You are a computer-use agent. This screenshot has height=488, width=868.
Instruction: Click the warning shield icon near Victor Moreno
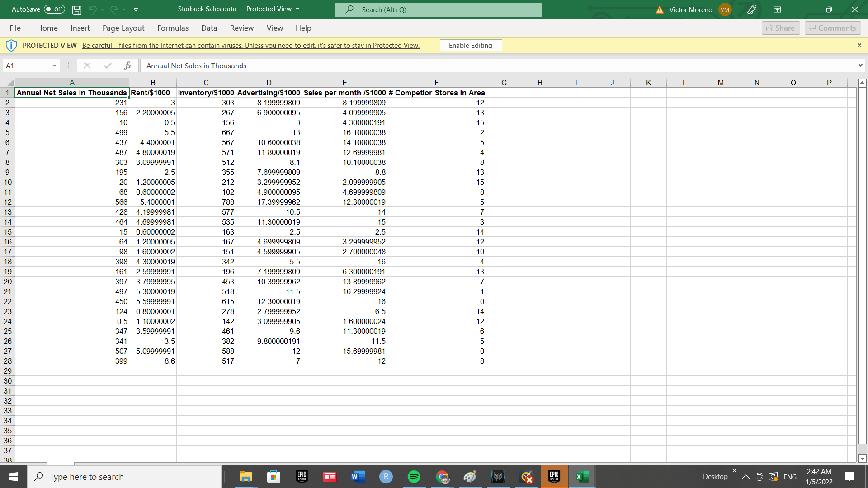(659, 9)
